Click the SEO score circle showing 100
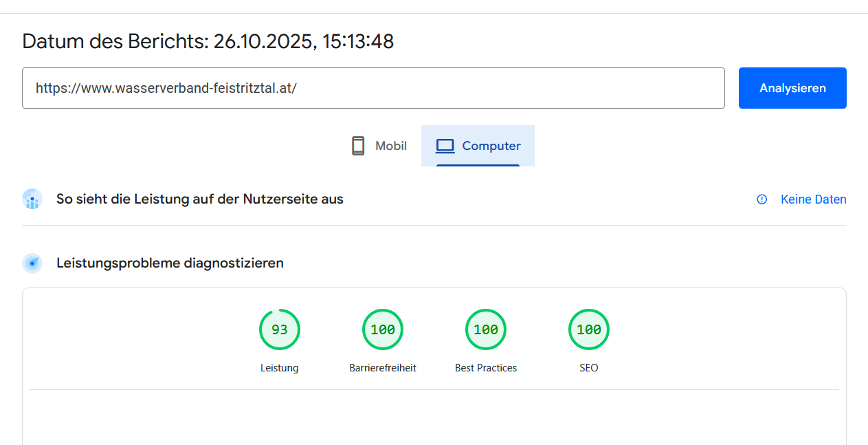Viewport: 868px width, 445px height. 588,329
